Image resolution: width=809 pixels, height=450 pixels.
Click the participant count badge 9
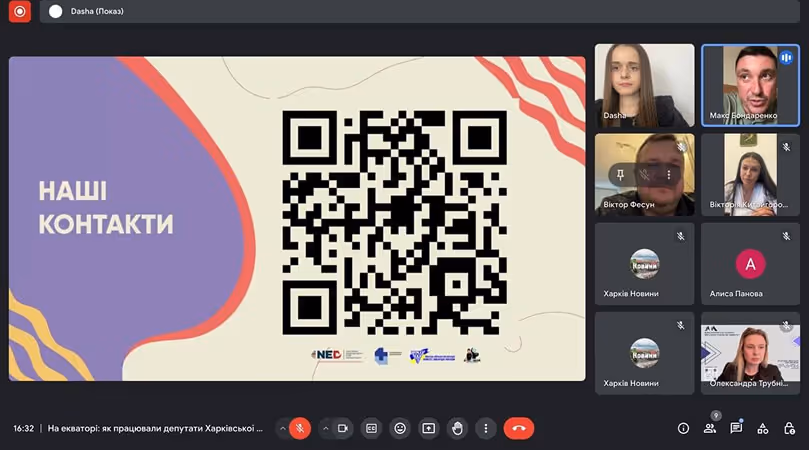[716, 415]
